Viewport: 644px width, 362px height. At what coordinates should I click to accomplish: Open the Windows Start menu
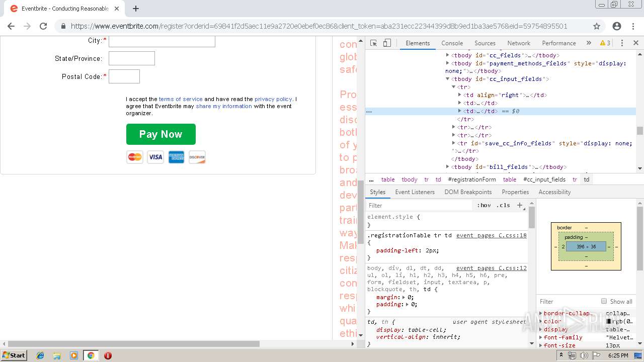point(14,355)
